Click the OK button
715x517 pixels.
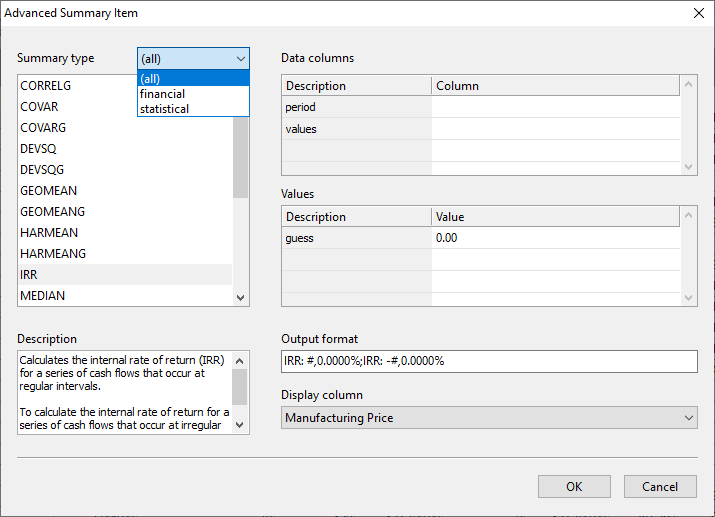[574, 487]
